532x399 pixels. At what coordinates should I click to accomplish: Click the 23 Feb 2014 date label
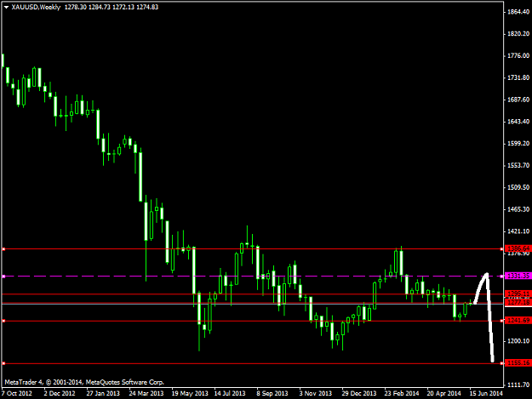tap(402, 393)
